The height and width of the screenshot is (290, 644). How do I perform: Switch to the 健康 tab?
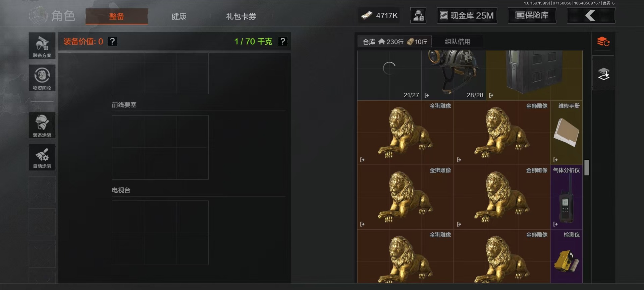tap(179, 16)
